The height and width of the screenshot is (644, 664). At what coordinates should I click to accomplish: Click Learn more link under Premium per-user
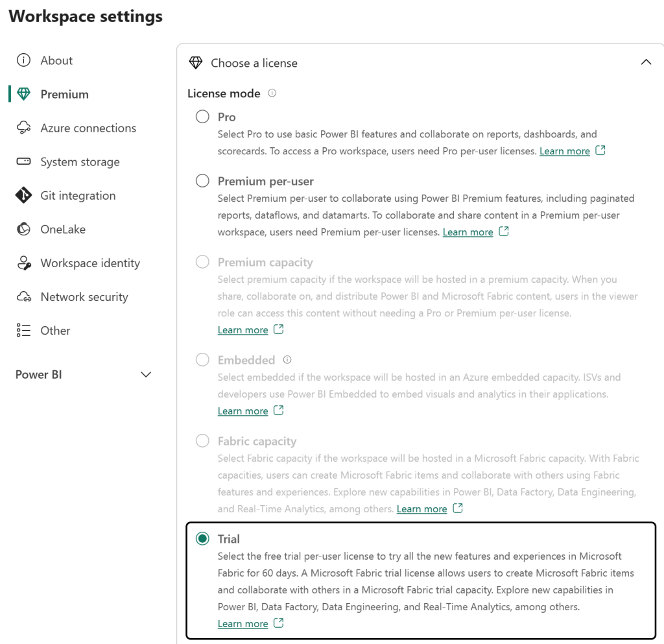click(468, 232)
